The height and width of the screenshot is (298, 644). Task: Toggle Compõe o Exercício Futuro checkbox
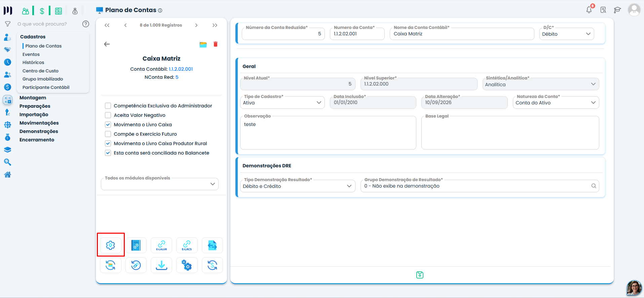point(108,134)
